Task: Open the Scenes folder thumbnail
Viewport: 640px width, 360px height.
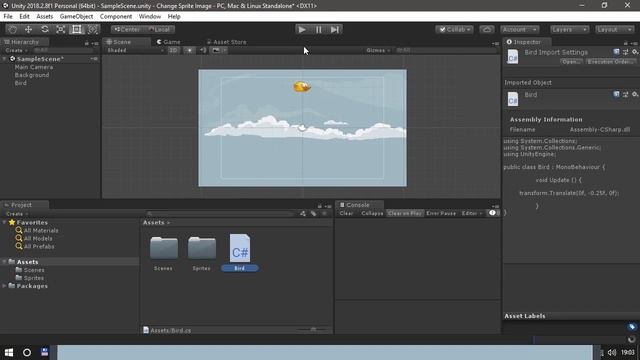Action: [x=163, y=253]
